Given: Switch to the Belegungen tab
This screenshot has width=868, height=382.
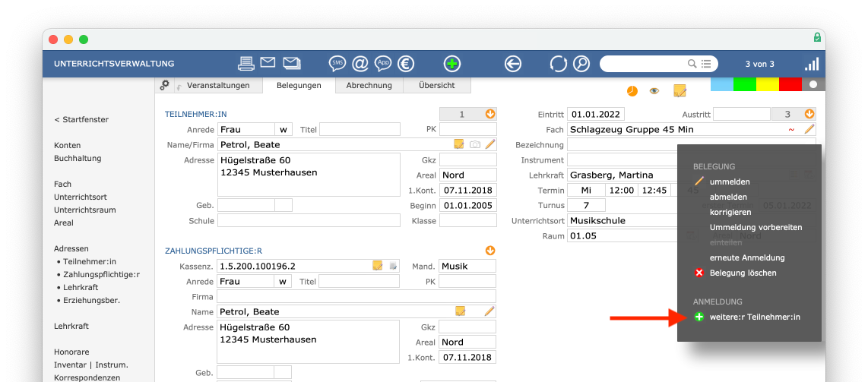Looking at the screenshot, I should click(299, 86).
